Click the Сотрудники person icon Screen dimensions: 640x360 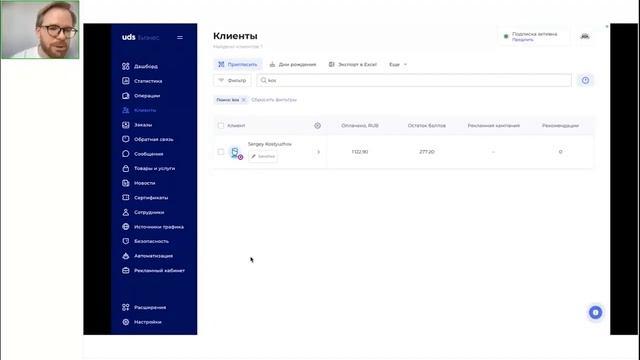point(126,212)
